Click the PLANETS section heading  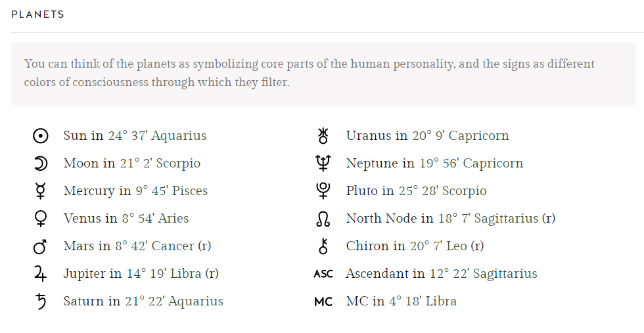tap(37, 14)
